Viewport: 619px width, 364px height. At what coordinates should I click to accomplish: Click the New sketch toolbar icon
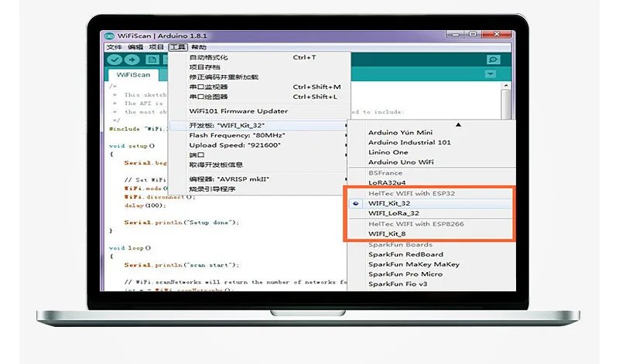pyautogui.click(x=152, y=60)
